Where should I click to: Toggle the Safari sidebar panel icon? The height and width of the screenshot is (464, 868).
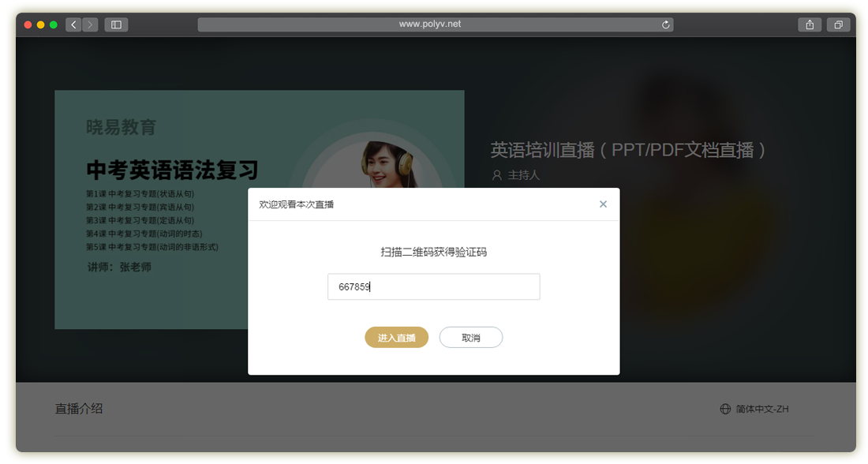click(x=116, y=24)
